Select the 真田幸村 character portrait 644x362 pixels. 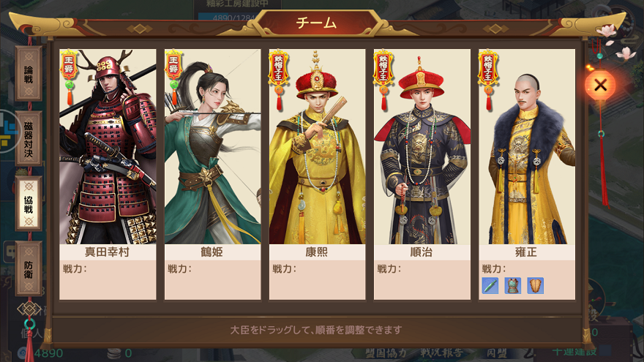coord(108,146)
